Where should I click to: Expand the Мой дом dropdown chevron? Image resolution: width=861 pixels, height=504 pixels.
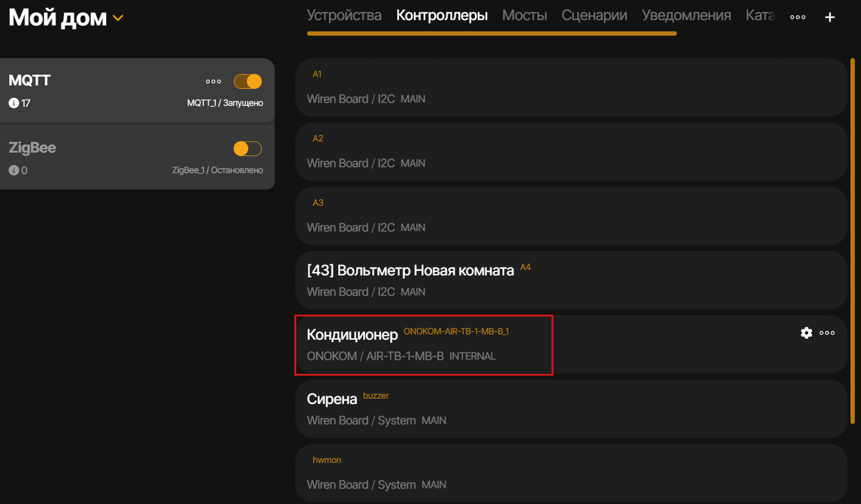(x=118, y=18)
